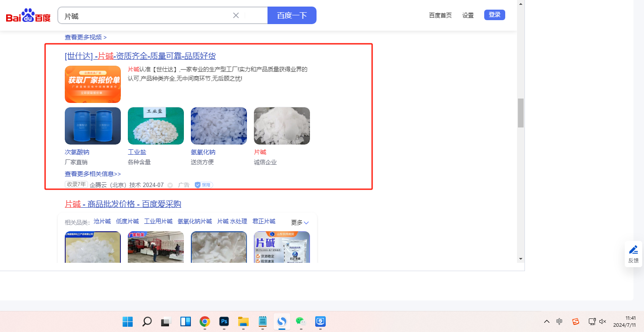The width and height of the screenshot is (644, 332).
Task: Click the 次氯酸钠 blue barrels image
Action: pos(93,126)
